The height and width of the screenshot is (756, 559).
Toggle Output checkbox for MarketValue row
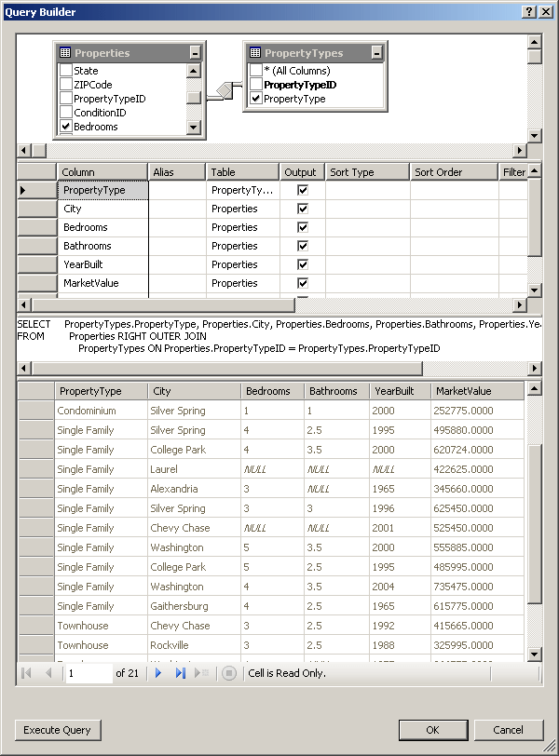[x=303, y=283]
